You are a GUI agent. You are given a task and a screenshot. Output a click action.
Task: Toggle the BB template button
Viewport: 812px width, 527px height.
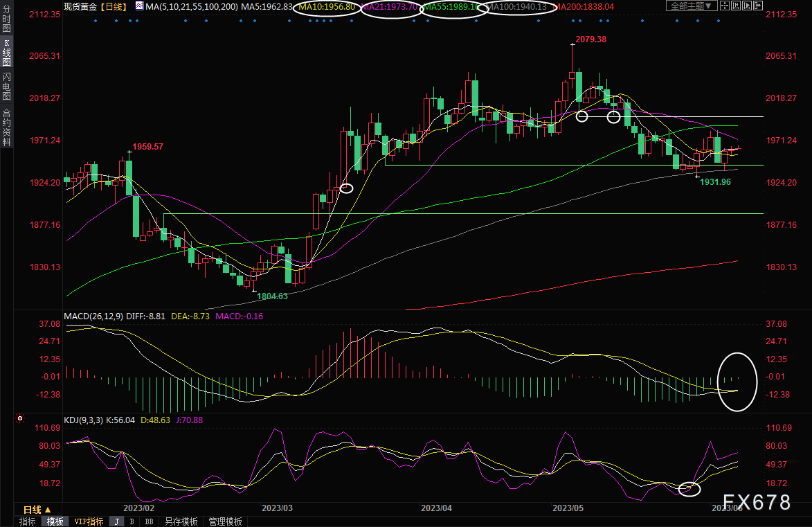[x=149, y=521]
